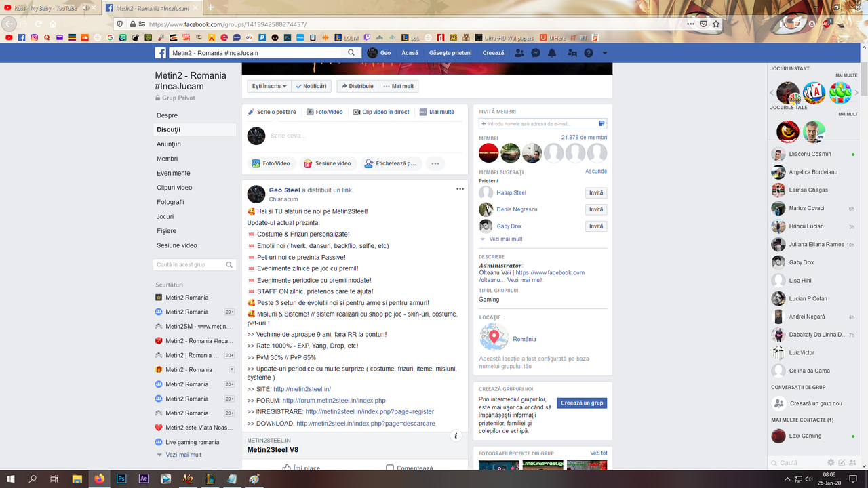868x488 pixels.
Task: Invite Denis Negrescu to the group
Action: (x=596, y=209)
